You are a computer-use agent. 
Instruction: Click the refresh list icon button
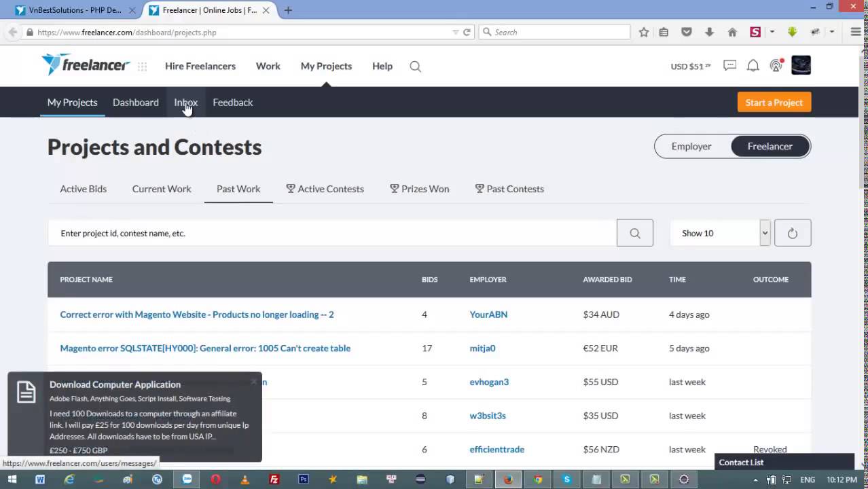pyautogui.click(x=793, y=233)
